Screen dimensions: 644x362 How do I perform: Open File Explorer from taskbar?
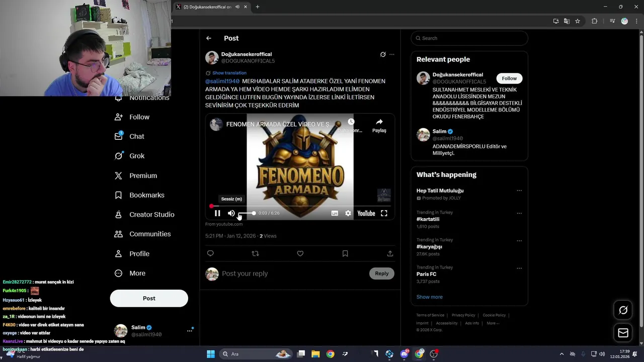315,354
